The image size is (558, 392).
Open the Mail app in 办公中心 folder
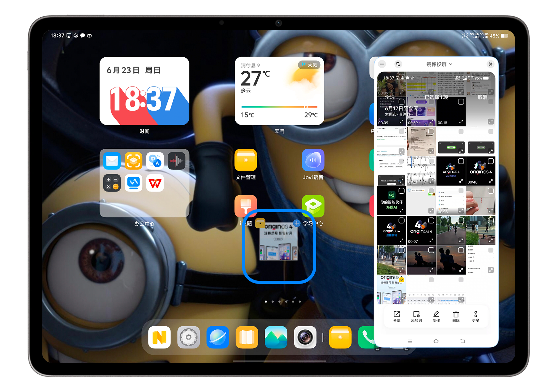tap(112, 161)
